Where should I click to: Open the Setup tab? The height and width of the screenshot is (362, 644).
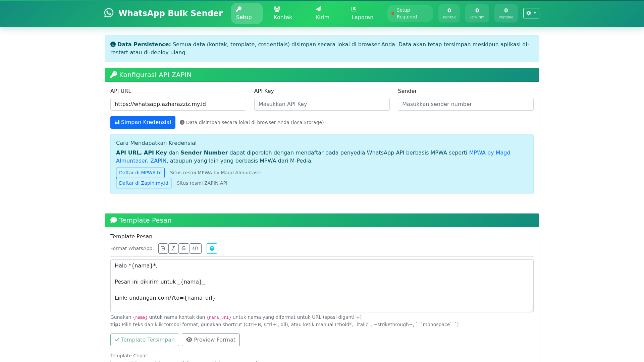click(x=247, y=13)
